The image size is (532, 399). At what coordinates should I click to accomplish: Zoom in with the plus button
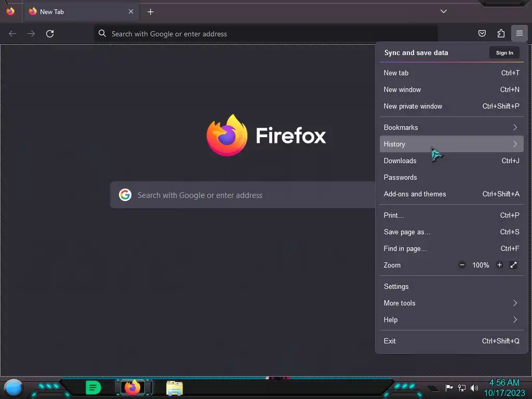[x=499, y=265]
